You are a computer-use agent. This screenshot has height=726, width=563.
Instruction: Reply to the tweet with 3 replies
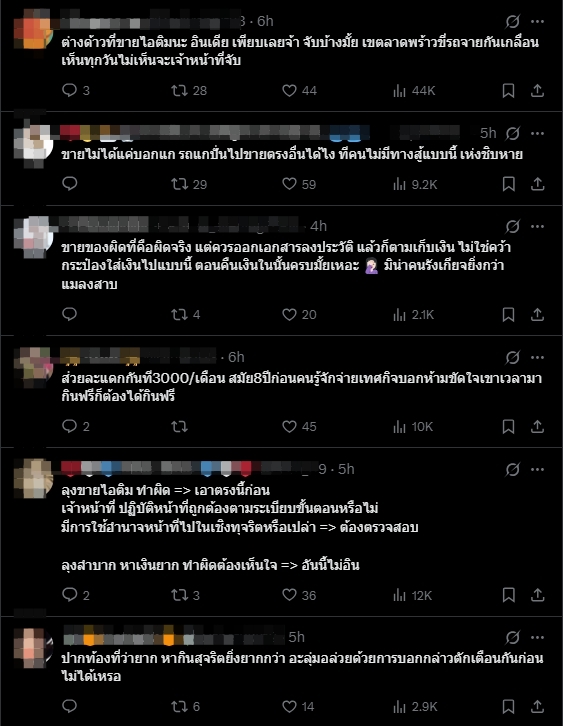75,90
